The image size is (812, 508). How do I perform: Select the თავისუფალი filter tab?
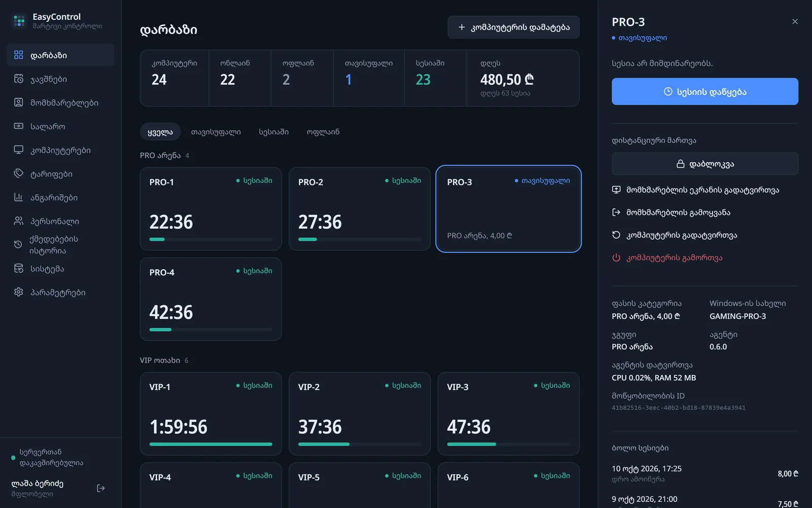(216, 132)
